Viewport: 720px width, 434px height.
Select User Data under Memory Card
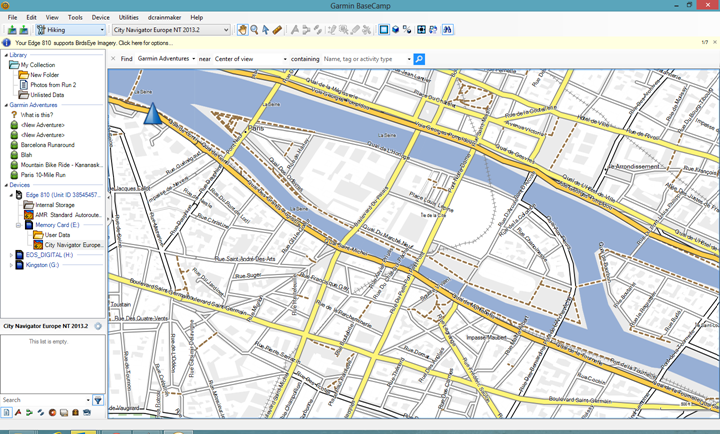pyautogui.click(x=57, y=235)
